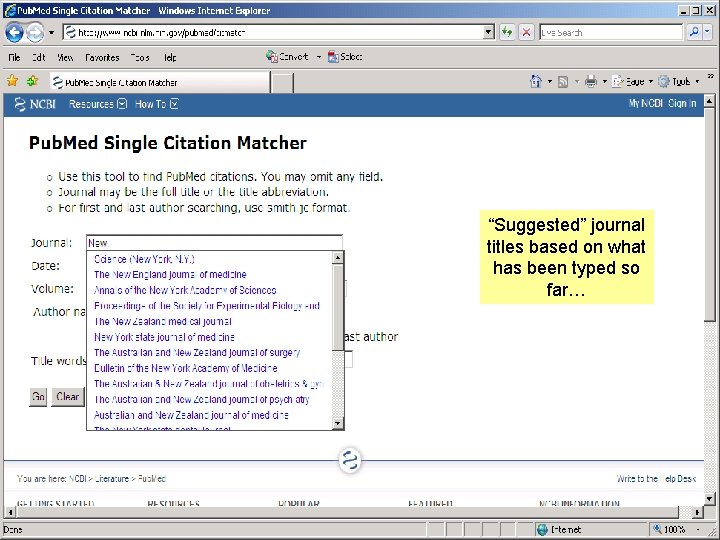The width and height of the screenshot is (720, 540).
Task: Click the page vertical scroll down arrow
Action: click(x=709, y=499)
